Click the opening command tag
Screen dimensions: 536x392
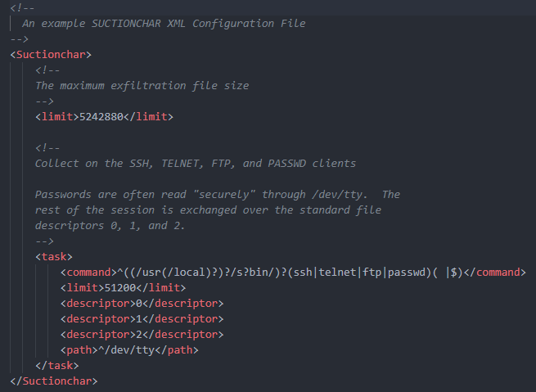pos(88,273)
